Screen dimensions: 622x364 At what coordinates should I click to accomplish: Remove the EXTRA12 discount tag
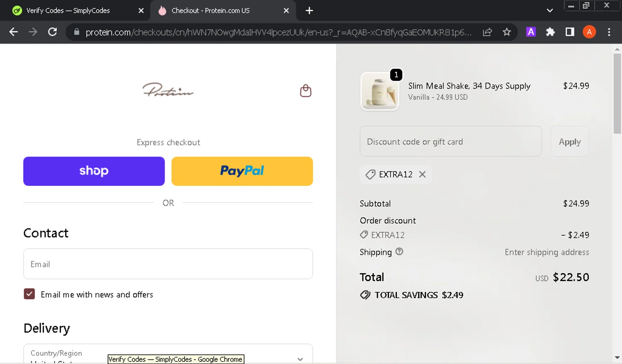click(422, 174)
